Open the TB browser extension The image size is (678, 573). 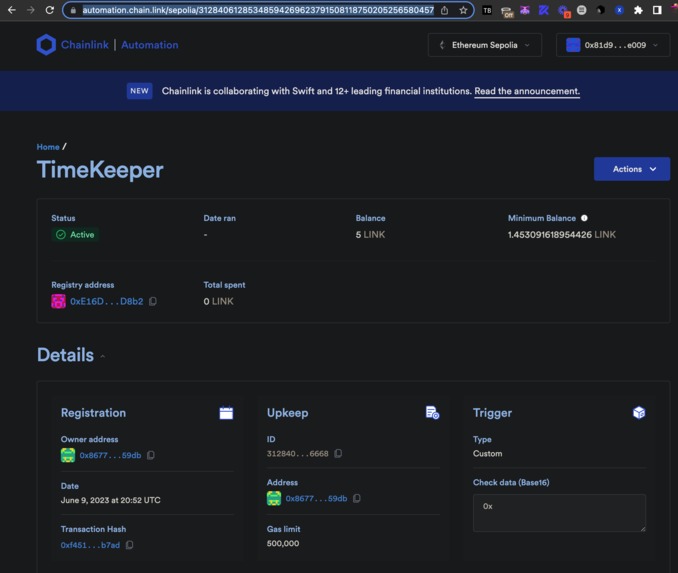click(x=487, y=10)
